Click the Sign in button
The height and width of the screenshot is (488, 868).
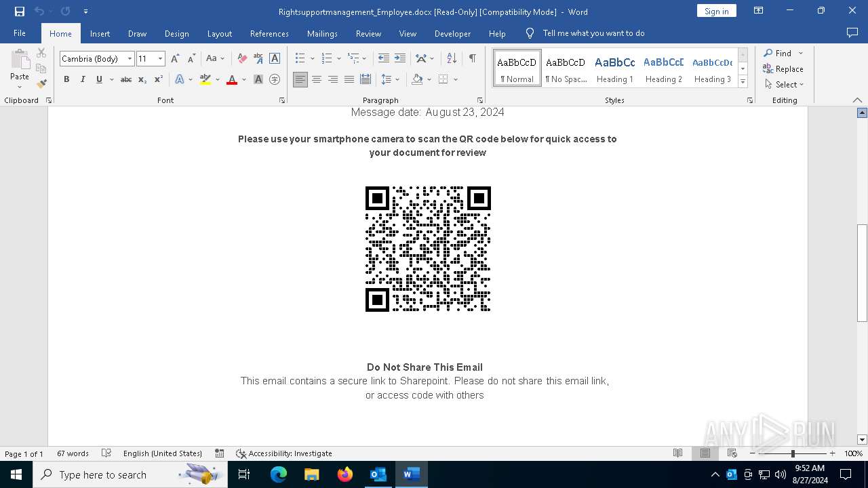716,11
